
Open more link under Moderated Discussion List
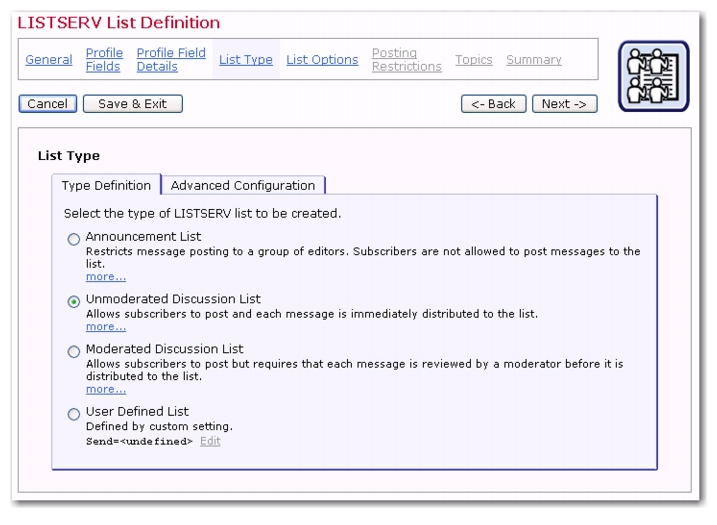(x=106, y=389)
